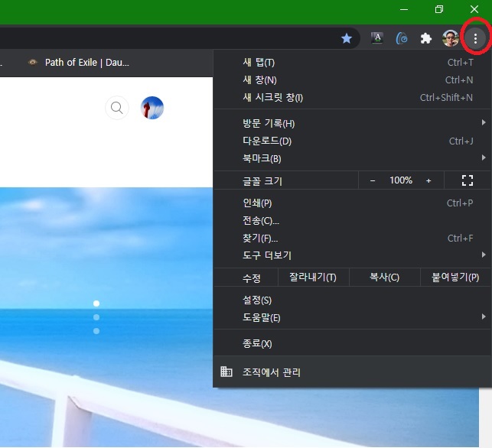492x448 pixels.
Task: Select the first white slide indicator dot
Action: coord(96,304)
